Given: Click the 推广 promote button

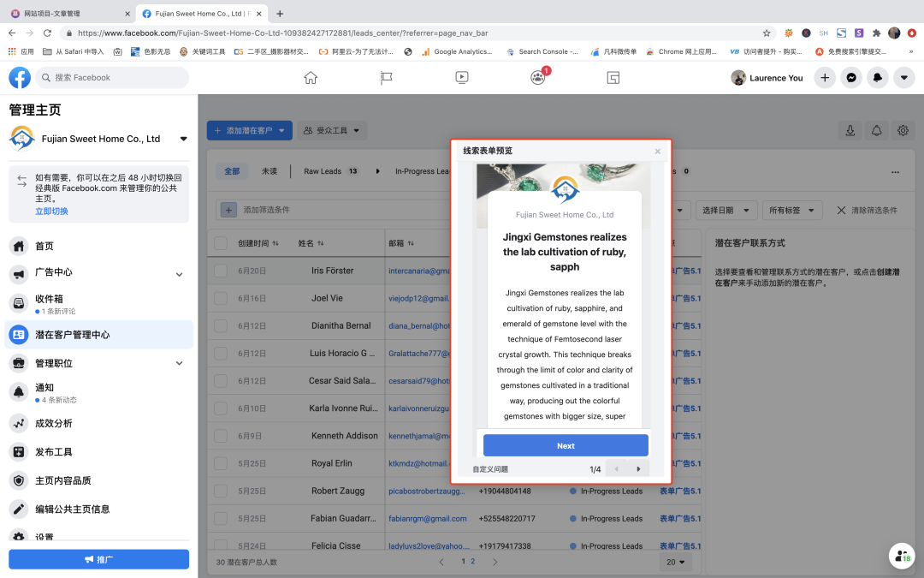Looking at the screenshot, I should click(x=99, y=559).
